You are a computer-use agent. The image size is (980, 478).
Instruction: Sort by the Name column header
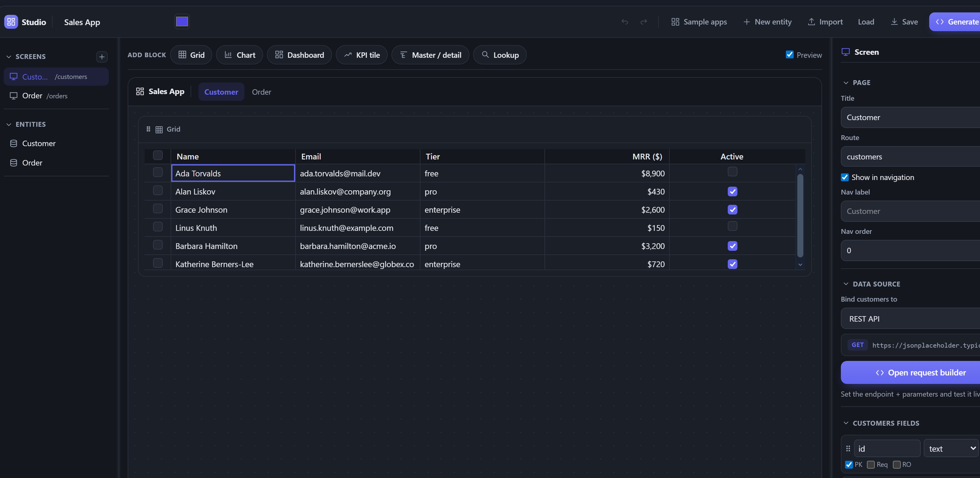233,156
